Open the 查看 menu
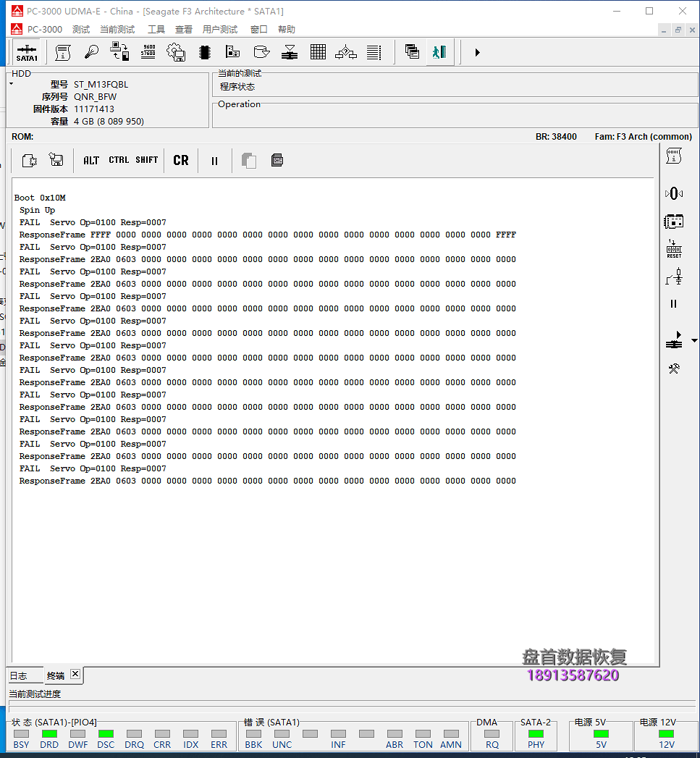700x758 pixels. [x=184, y=30]
